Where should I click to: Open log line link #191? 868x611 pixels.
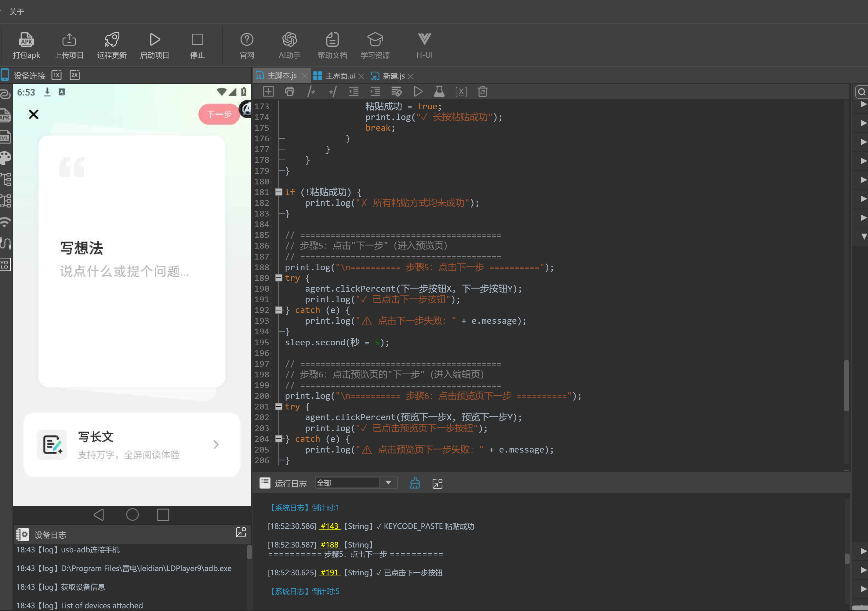[x=330, y=573]
